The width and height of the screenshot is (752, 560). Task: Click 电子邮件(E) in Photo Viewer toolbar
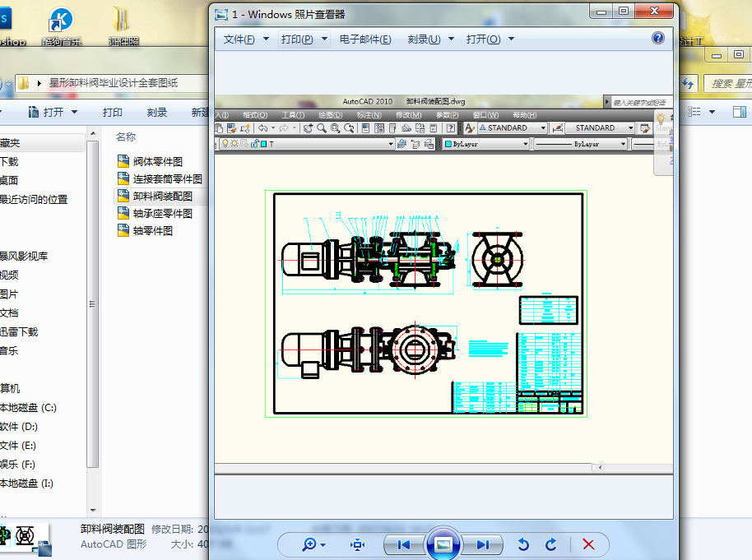click(365, 39)
